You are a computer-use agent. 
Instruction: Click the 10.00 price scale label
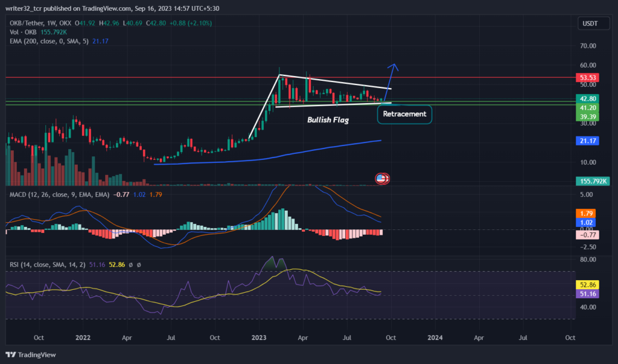588,162
